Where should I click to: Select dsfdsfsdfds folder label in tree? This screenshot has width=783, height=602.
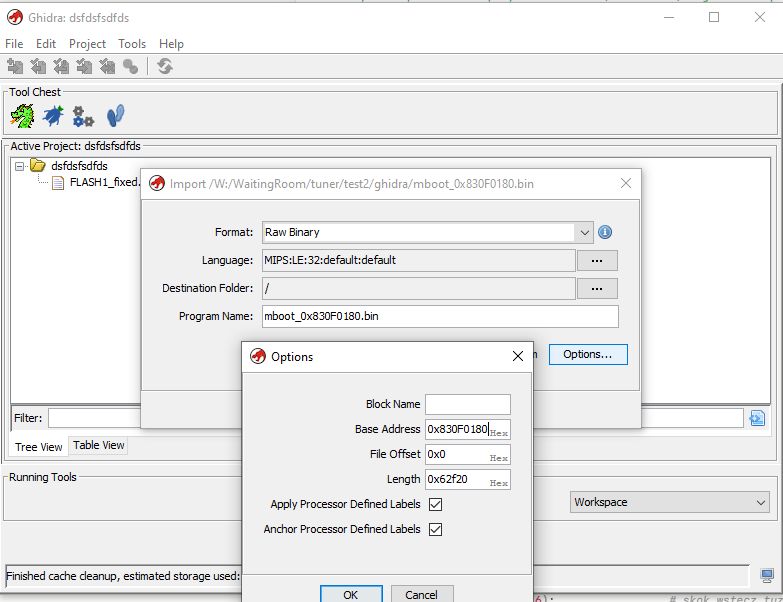pyautogui.click(x=79, y=166)
